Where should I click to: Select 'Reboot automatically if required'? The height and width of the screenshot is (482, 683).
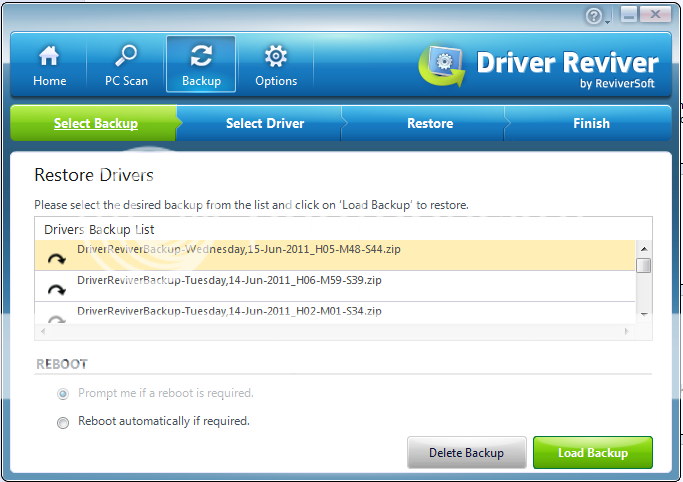63,422
